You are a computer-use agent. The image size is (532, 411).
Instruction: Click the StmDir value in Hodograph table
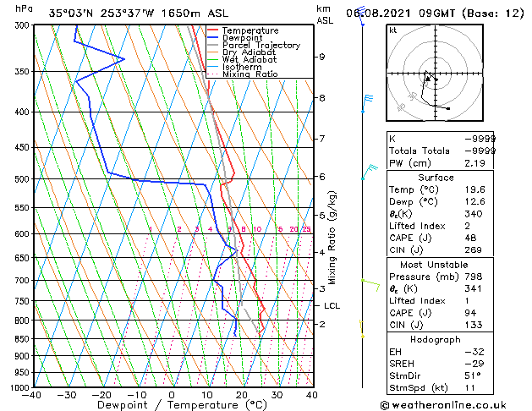point(473,375)
